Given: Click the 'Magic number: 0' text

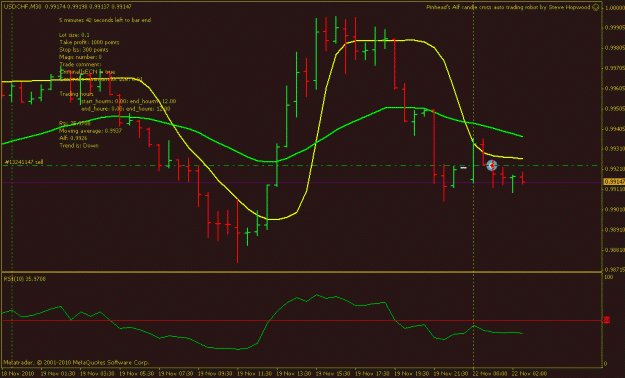Looking at the screenshot, I should point(81,57).
